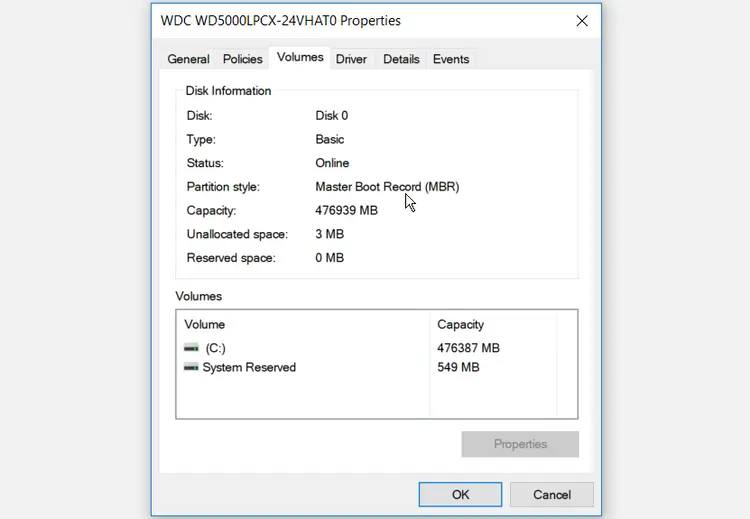
Task: Close the Properties dialog window
Action: click(x=582, y=21)
